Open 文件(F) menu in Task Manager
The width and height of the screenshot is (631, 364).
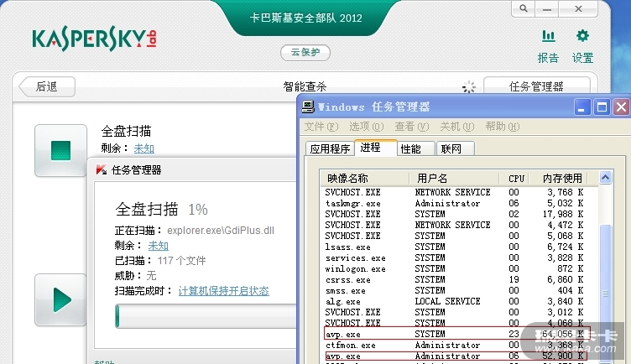[321, 127]
